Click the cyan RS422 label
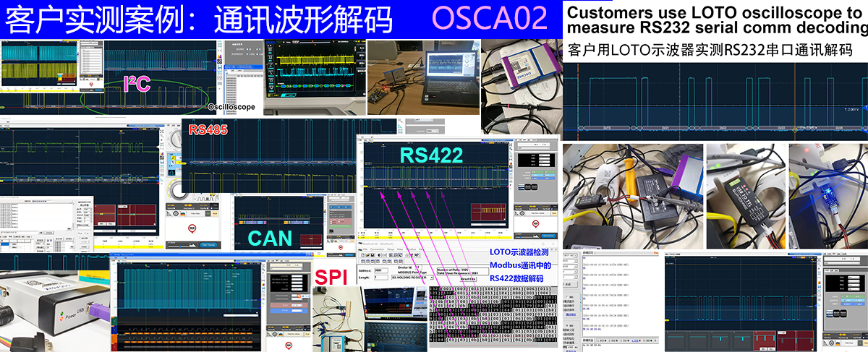Screen dimensions: 868x352 pyautogui.click(x=431, y=154)
